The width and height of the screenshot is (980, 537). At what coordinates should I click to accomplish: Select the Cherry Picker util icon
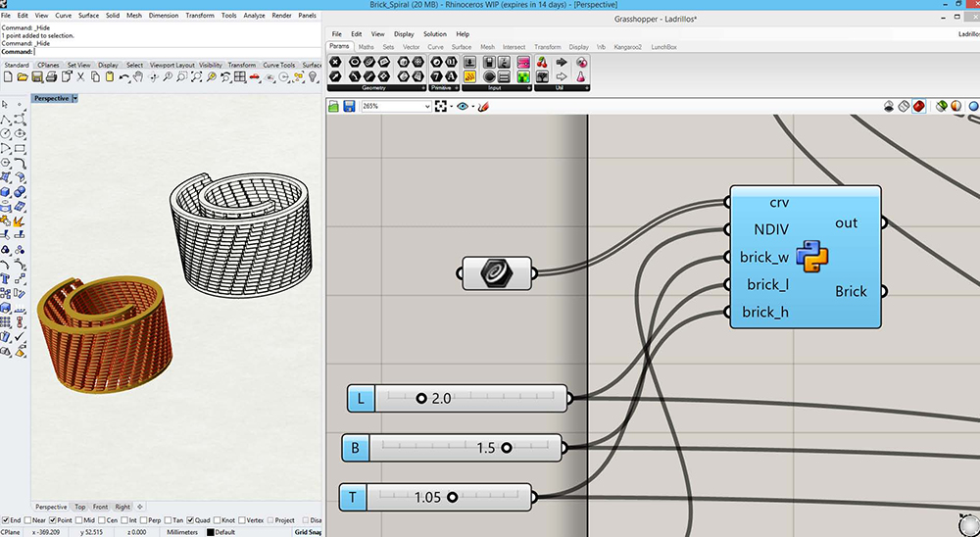(543, 62)
